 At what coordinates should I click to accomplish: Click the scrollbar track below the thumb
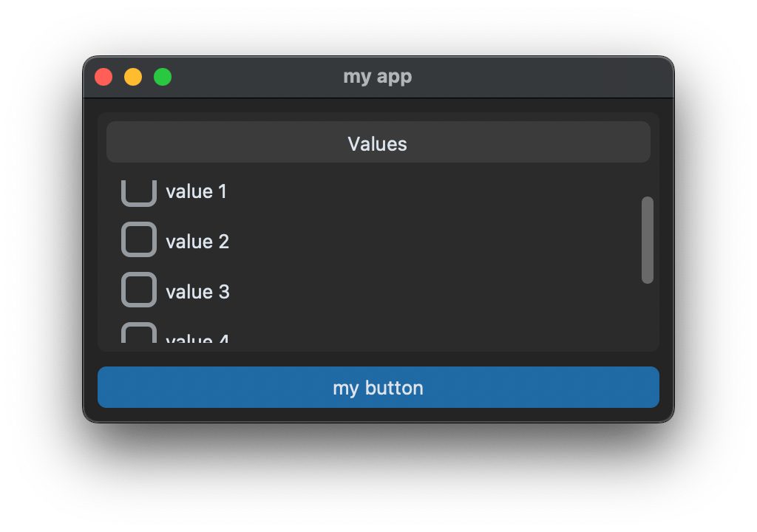(648, 313)
